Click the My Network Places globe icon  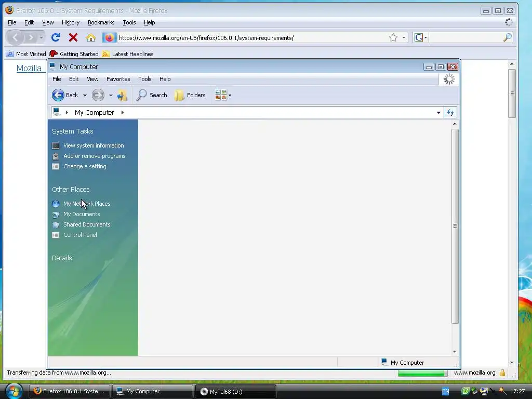(56, 204)
